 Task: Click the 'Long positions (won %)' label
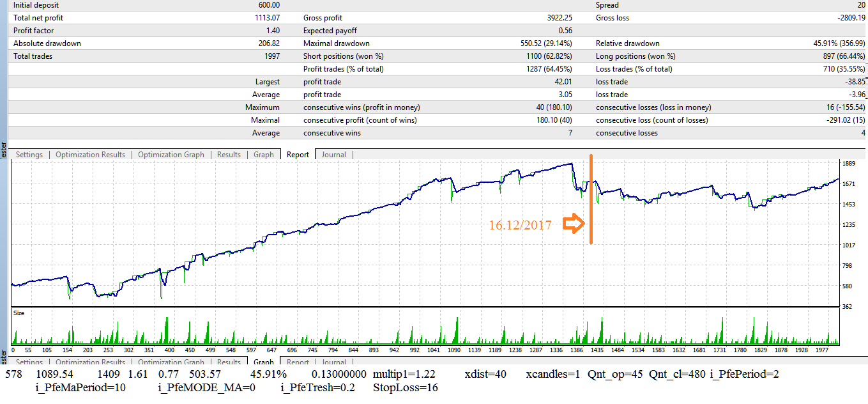(636, 56)
